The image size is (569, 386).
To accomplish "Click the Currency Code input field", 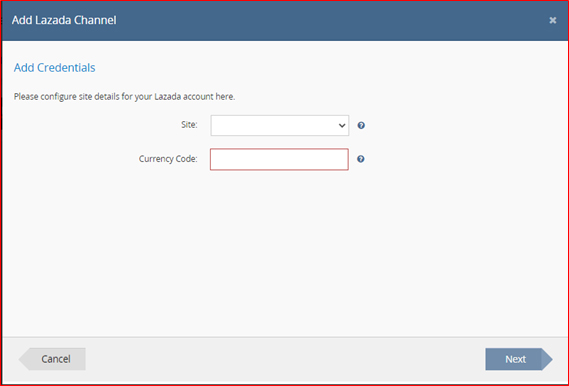I will (x=279, y=159).
